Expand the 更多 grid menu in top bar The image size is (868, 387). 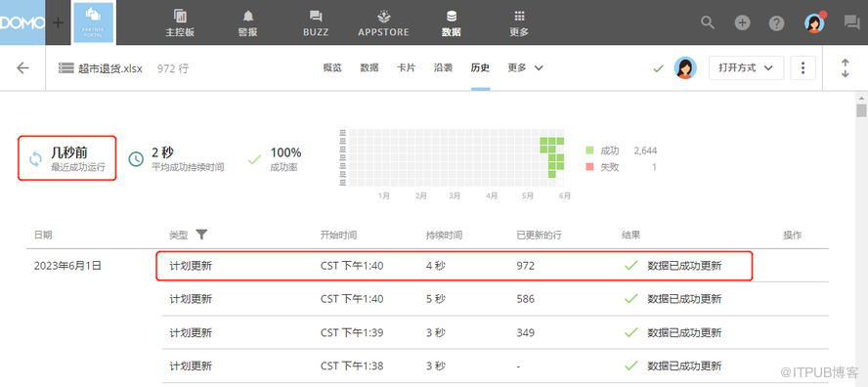[519, 16]
